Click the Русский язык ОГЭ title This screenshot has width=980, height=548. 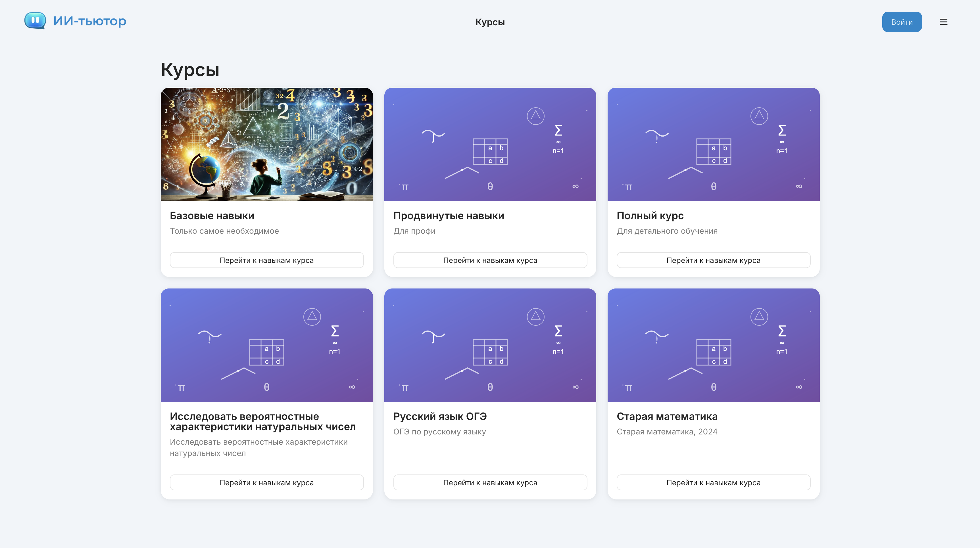coord(440,417)
